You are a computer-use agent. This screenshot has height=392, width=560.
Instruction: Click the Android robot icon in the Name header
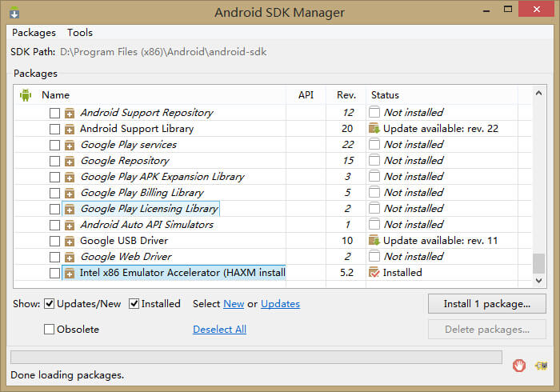click(x=26, y=95)
